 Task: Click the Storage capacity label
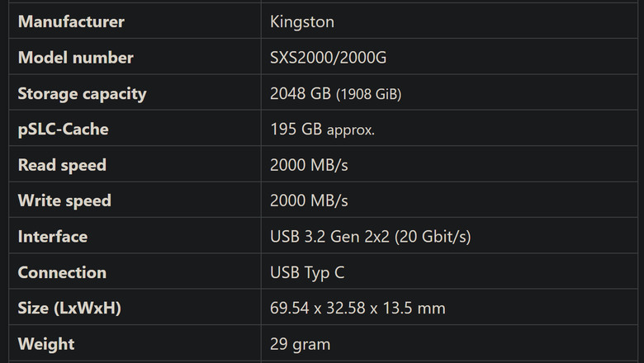[82, 94]
